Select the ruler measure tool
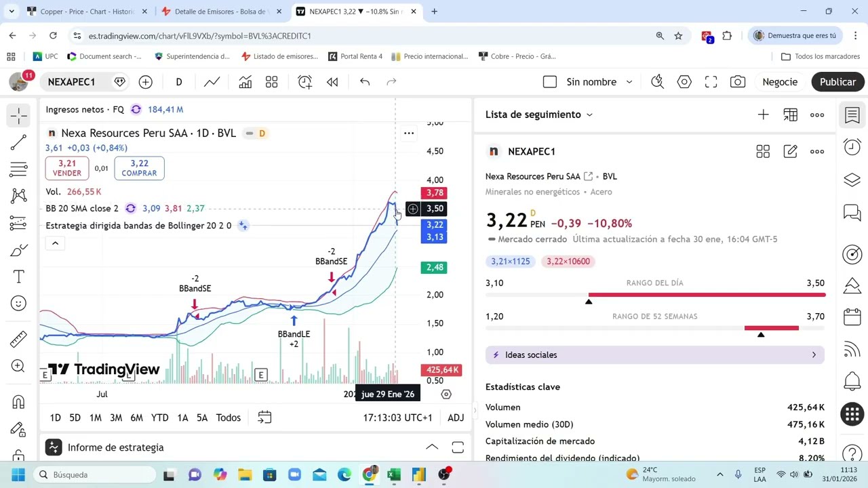Screen dimensions: 868x488 click(18, 338)
